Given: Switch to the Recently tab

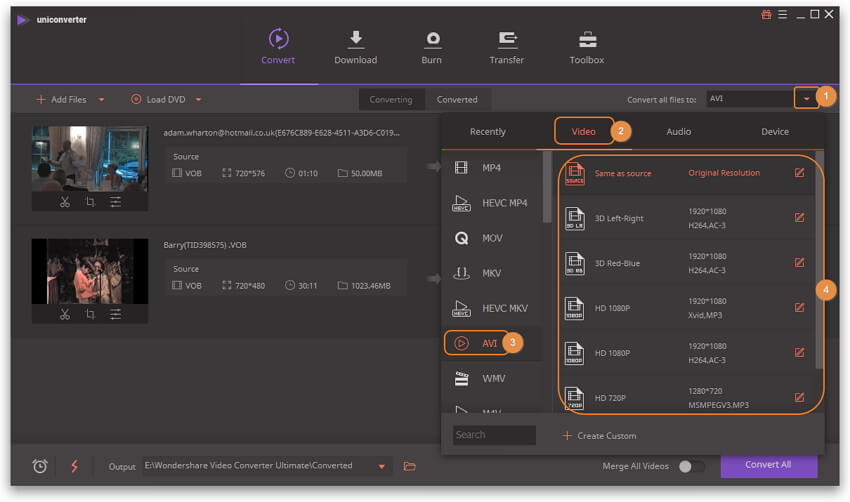Looking at the screenshot, I should click(x=488, y=132).
